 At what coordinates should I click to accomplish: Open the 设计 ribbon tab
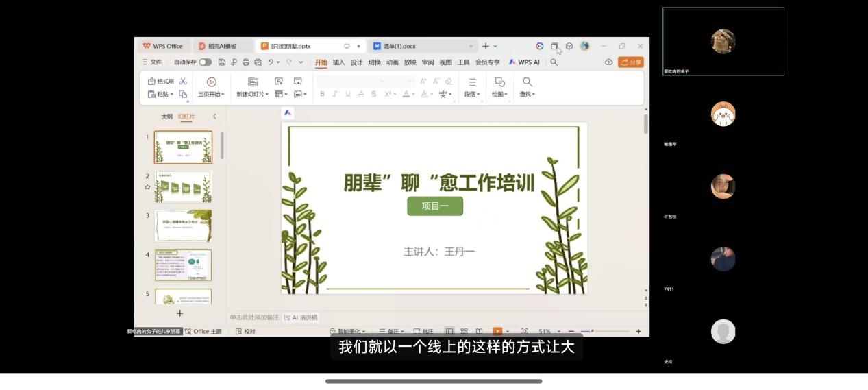point(356,62)
